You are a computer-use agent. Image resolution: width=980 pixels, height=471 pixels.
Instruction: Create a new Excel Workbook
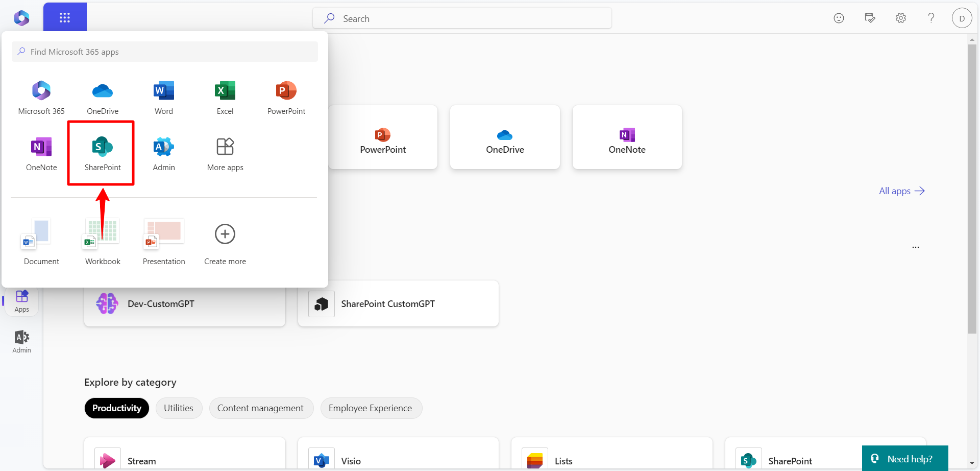click(x=103, y=242)
